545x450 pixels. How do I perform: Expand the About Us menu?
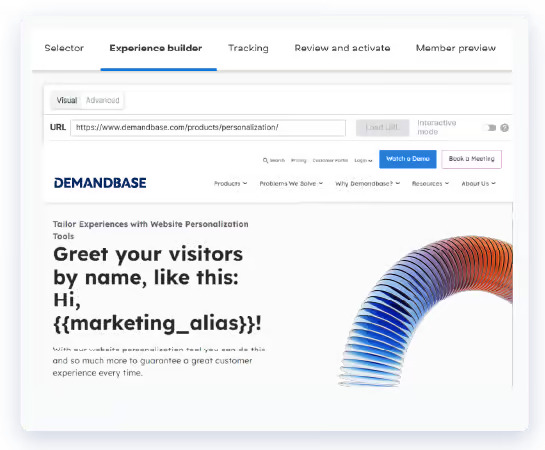478,183
